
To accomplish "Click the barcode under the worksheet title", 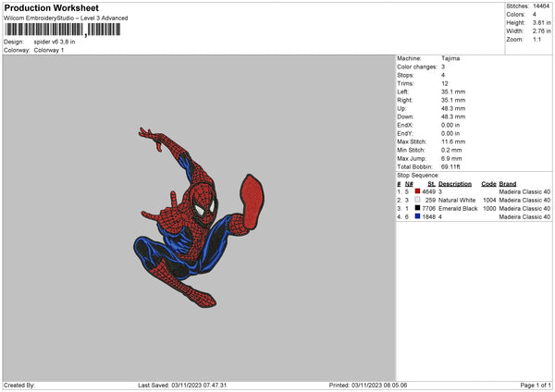I will [44, 30].
